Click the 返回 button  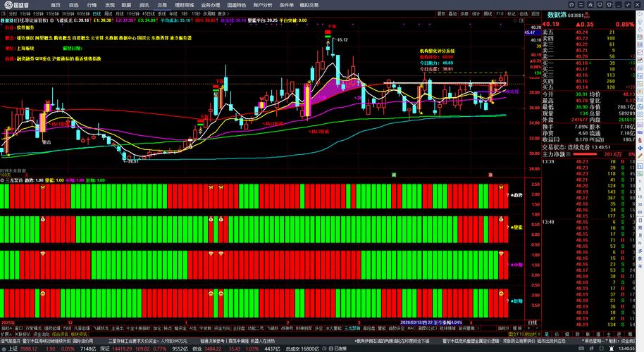pos(535,14)
